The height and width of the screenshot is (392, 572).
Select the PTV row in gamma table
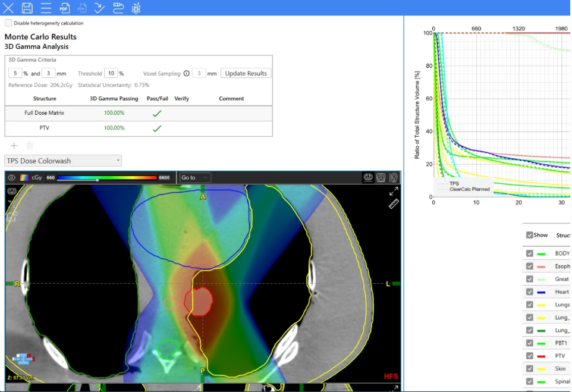pos(139,128)
